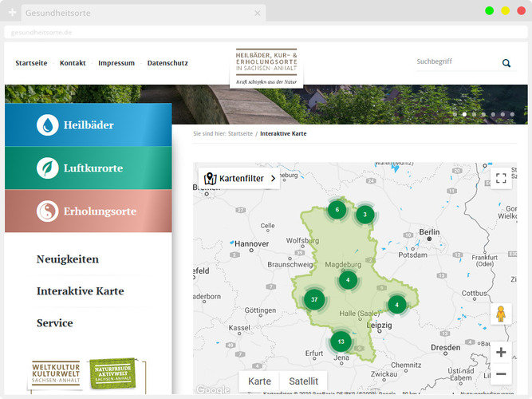Open the Kontakt menu item
Viewport: 532px width, 399px height.
pyautogui.click(x=73, y=63)
